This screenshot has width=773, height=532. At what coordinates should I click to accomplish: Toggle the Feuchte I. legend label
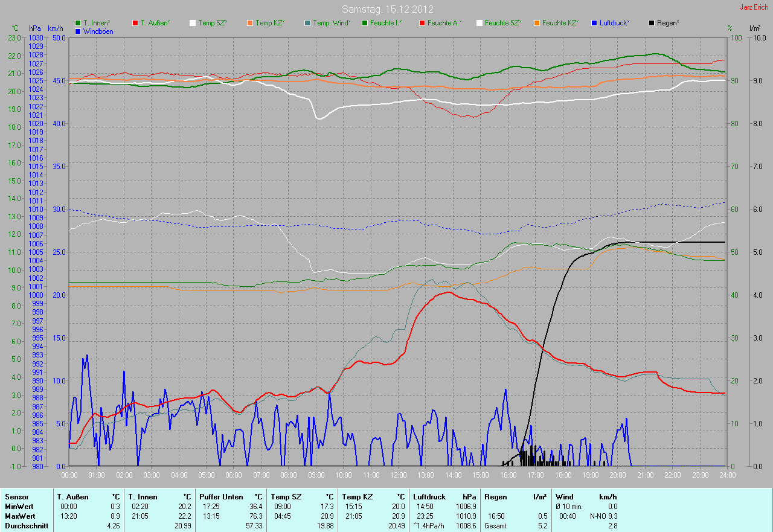(386, 23)
